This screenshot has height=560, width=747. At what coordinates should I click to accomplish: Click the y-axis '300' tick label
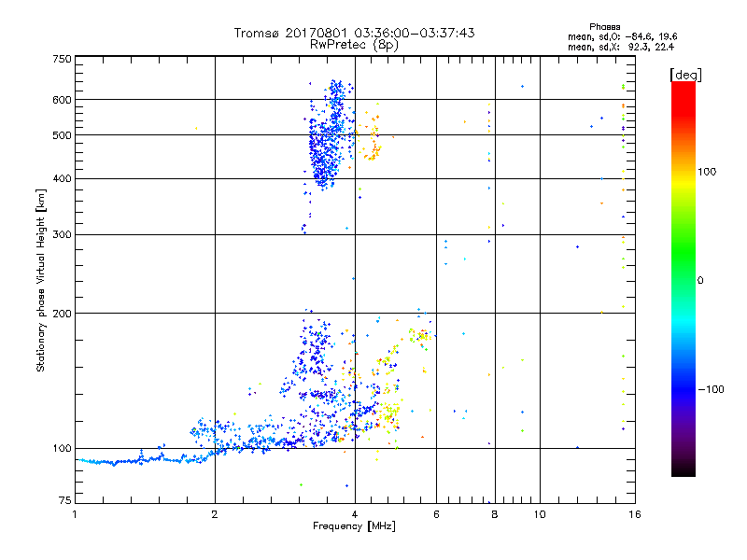[62, 234]
